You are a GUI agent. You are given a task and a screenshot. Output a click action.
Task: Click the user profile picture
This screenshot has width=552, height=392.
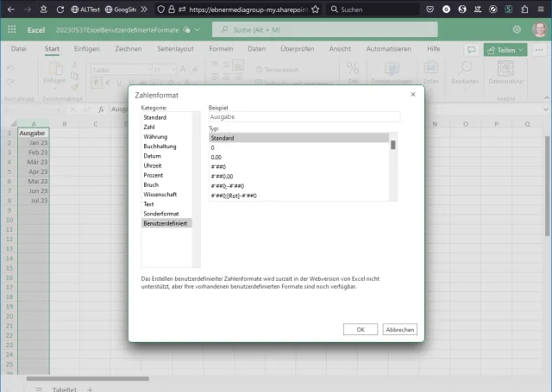point(539,29)
